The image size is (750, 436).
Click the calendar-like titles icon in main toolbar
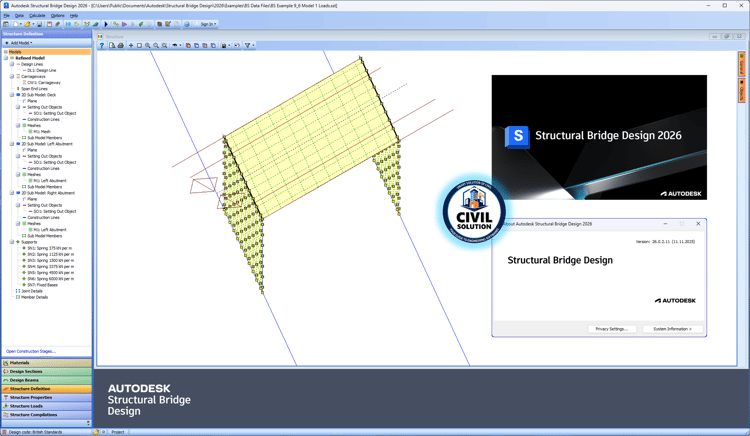pyautogui.click(x=49, y=24)
